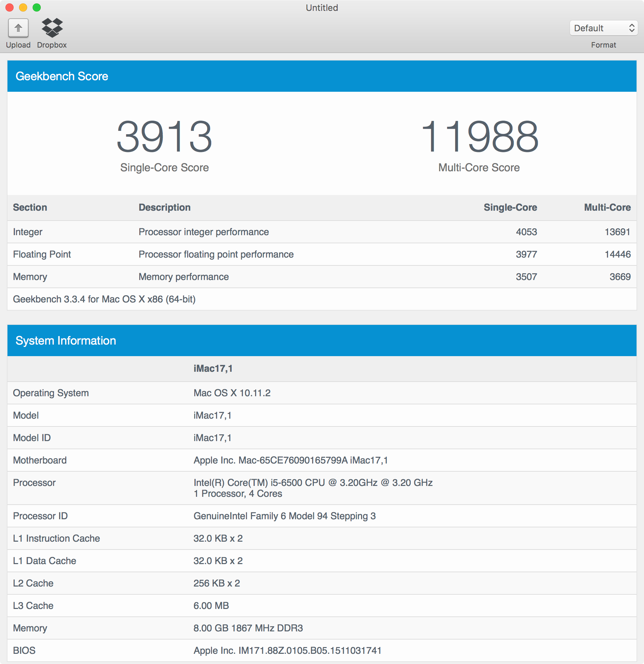The image size is (644, 664).
Task: Click the Operating System Mac OS X row
Action: click(322, 393)
